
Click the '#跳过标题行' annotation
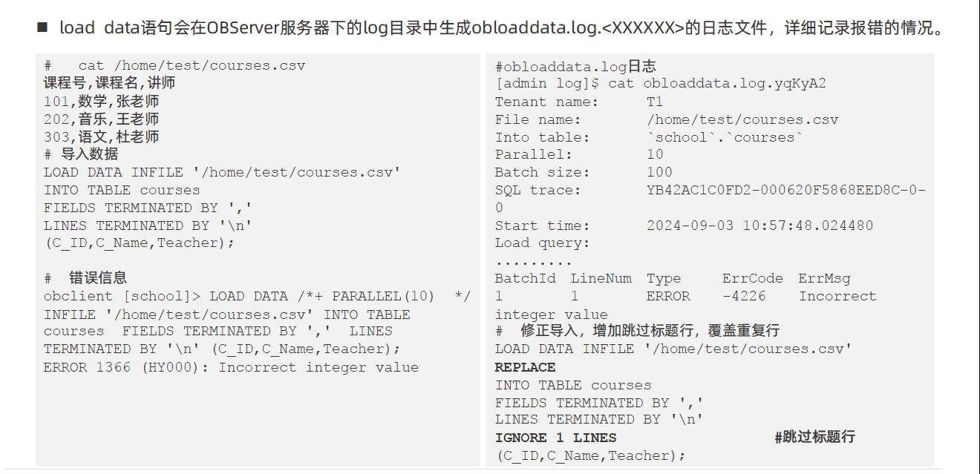[814, 437]
